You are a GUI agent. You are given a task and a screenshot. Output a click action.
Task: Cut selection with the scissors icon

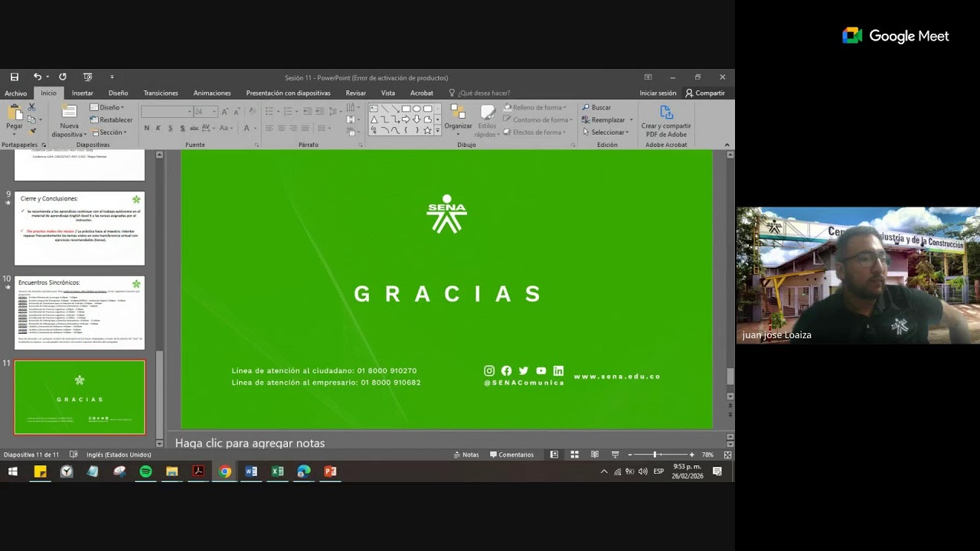pos(31,107)
